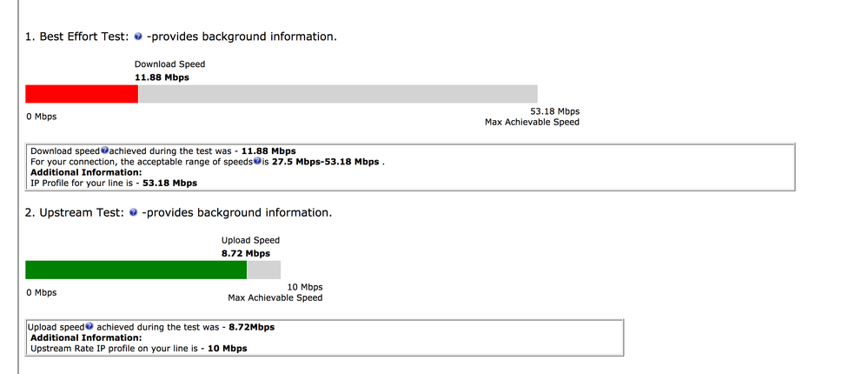Click the 'Download Speed' caption above the bar
The height and width of the screenshot is (374, 868).
(170, 64)
